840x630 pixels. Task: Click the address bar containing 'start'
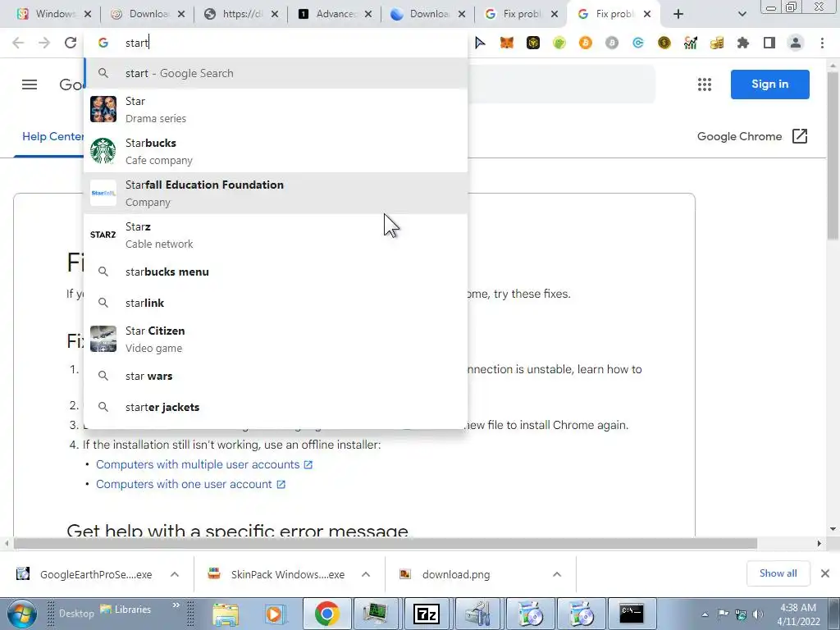tap(276, 43)
